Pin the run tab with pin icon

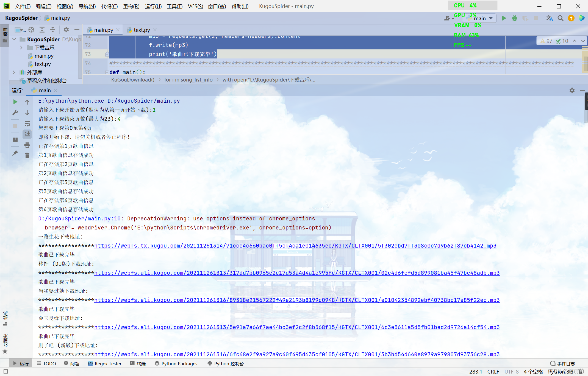click(x=15, y=153)
